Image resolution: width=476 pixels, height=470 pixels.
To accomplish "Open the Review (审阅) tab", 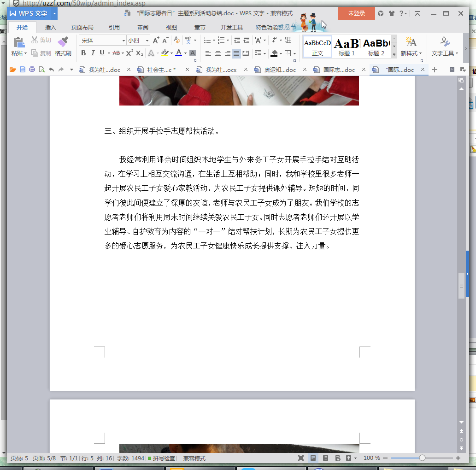I will pyautogui.click(x=143, y=27).
